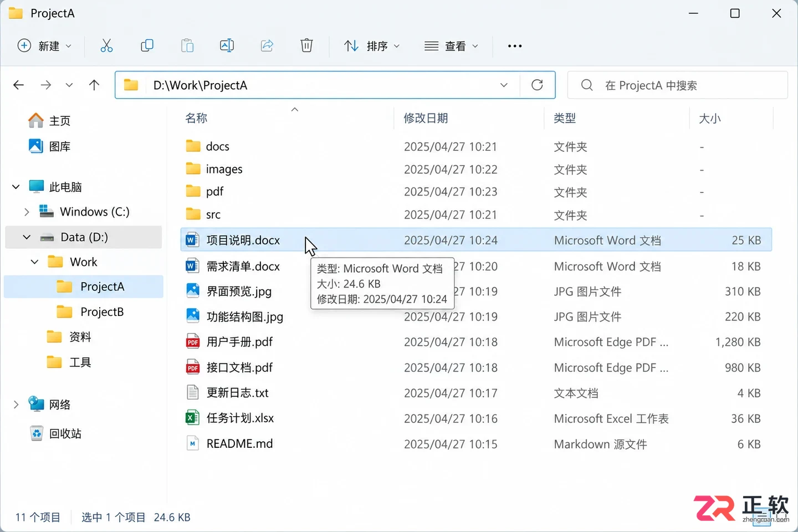The height and width of the screenshot is (532, 798).
Task: Click the PDF icon of 用户手册.pdf
Action: tap(192, 342)
